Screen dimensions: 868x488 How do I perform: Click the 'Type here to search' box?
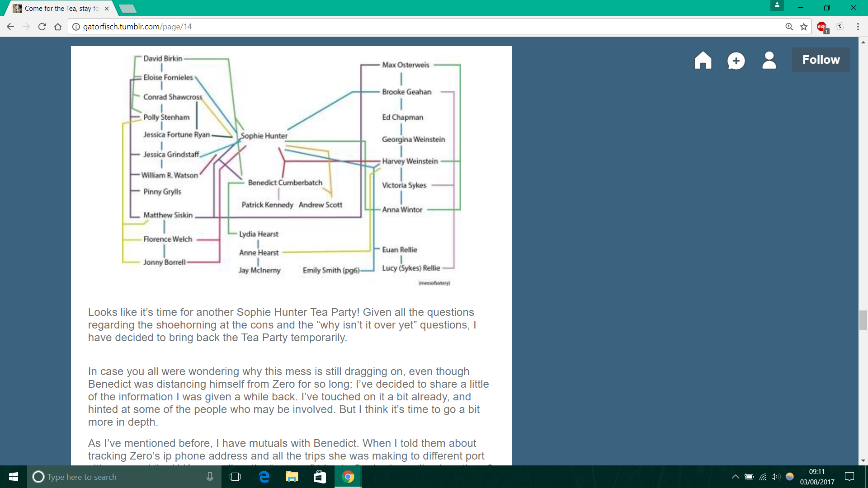pos(124,477)
